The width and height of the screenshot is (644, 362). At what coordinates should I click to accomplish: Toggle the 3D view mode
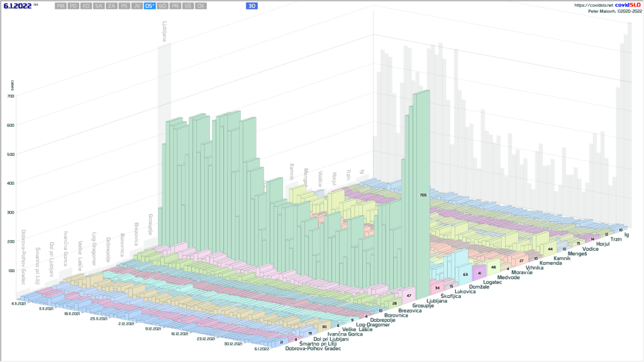click(252, 6)
